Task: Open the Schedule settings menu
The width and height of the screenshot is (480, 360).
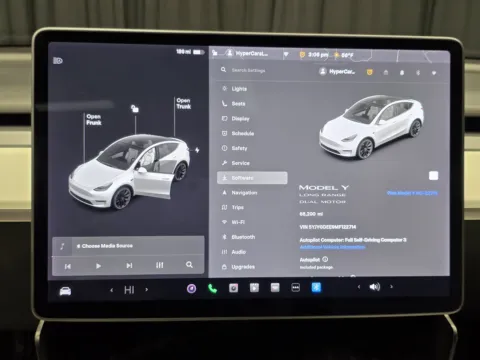Action: [x=252, y=133]
